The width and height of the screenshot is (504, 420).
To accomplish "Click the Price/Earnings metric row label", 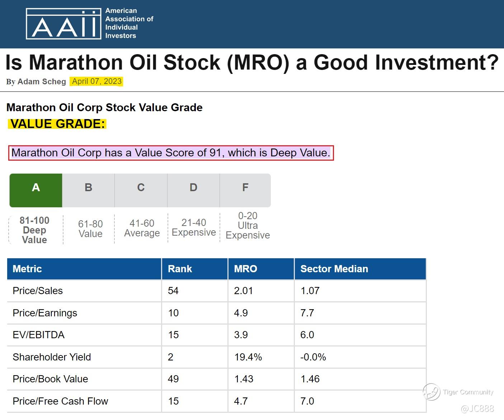I will pos(45,313).
